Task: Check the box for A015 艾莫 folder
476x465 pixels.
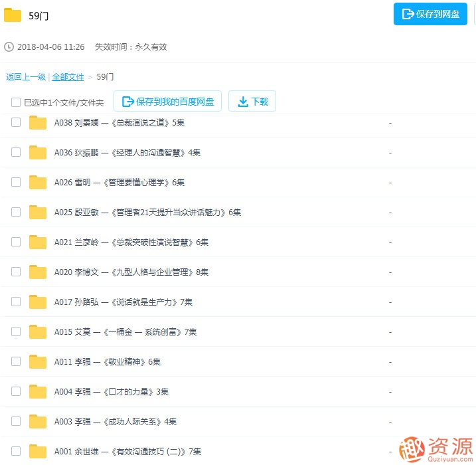Action: [x=16, y=331]
